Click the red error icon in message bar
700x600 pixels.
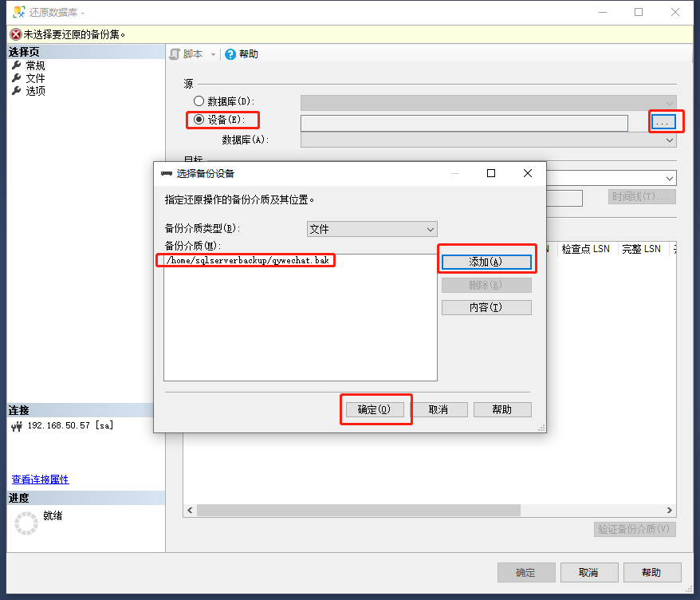pyautogui.click(x=15, y=34)
